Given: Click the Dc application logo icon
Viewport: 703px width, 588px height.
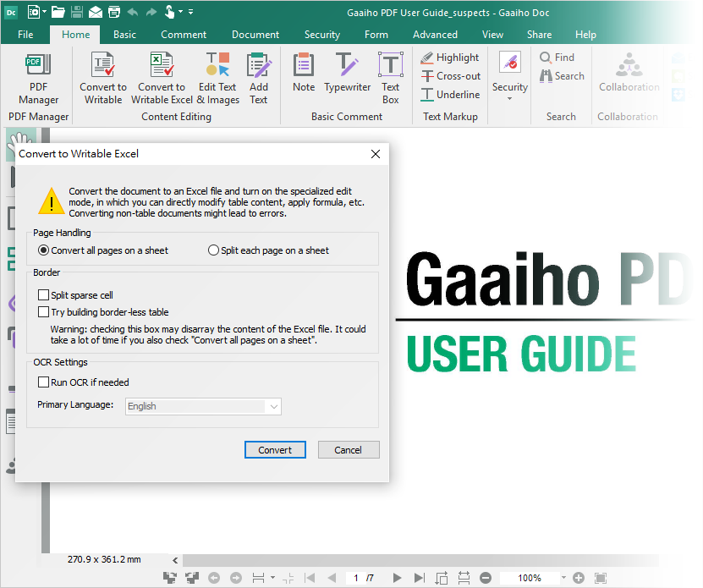Looking at the screenshot, I should tap(11, 12).
